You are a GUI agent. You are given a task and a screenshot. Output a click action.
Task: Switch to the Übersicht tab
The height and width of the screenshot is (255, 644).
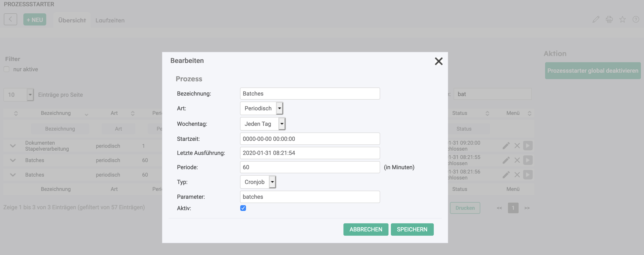pos(72,20)
